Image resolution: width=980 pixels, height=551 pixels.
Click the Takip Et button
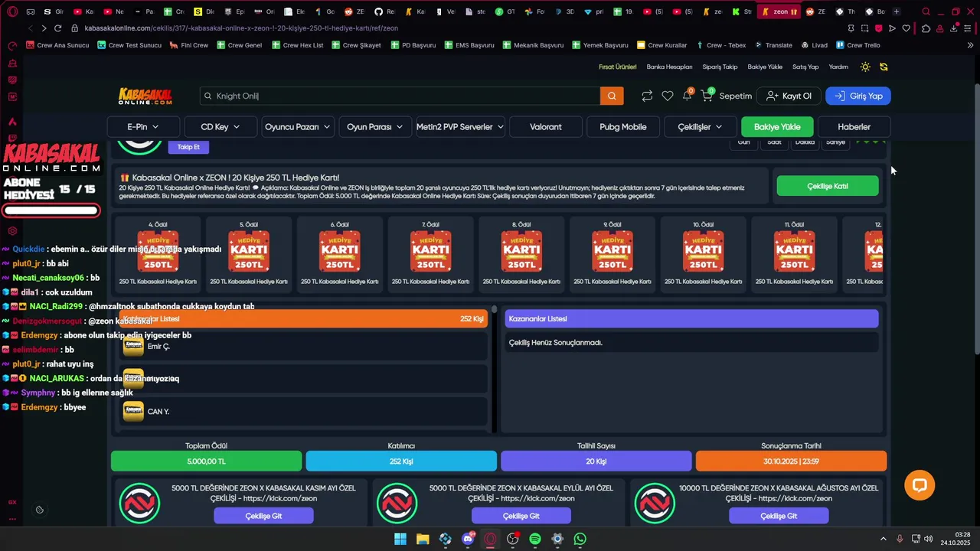(x=188, y=147)
